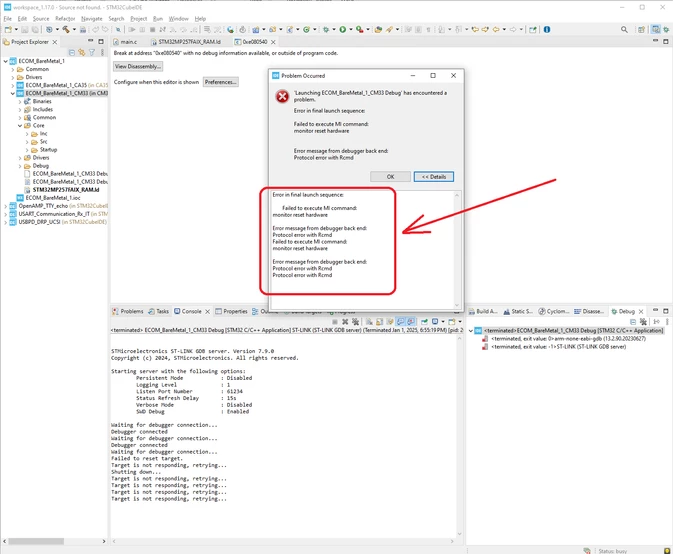Maximize the editor area
Image resolution: width=673 pixels, height=554 pixels.
[666, 41]
